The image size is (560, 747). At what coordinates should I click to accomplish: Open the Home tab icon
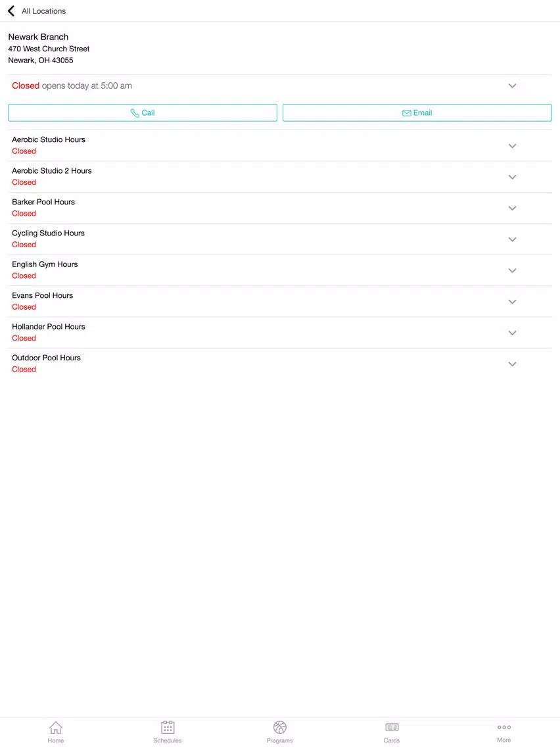coord(56,727)
